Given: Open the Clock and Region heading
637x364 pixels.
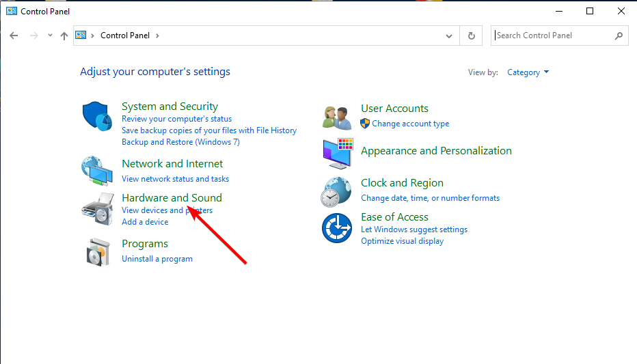Looking at the screenshot, I should pos(402,183).
